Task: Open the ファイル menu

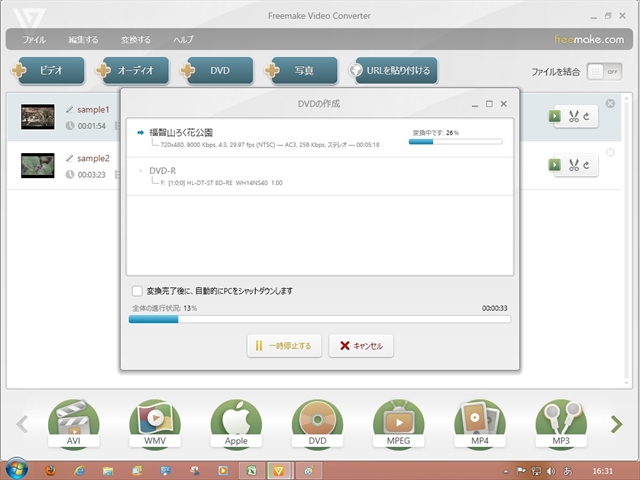Action: coord(34,40)
